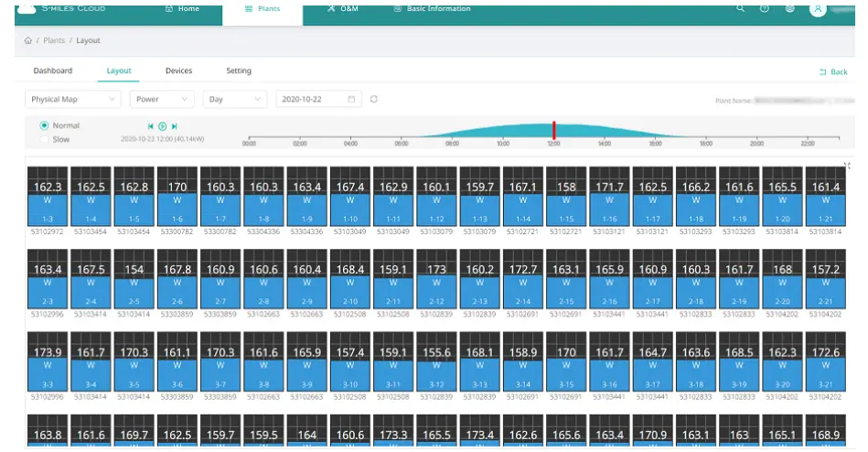The image size is (868, 452).
Task: Switch to the Devices tab
Action: [x=178, y=71]
